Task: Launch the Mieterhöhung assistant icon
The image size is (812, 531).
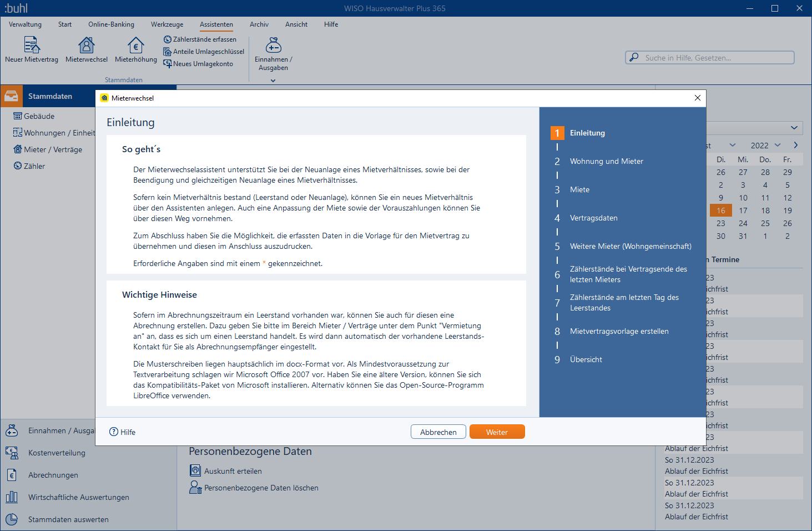Action: pyautogui.click(x=136, y=49)
